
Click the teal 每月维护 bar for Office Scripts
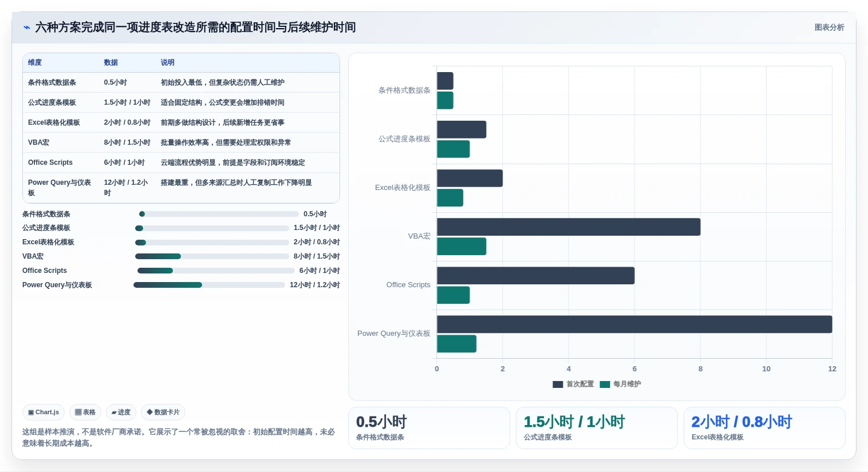click(453, 295)
